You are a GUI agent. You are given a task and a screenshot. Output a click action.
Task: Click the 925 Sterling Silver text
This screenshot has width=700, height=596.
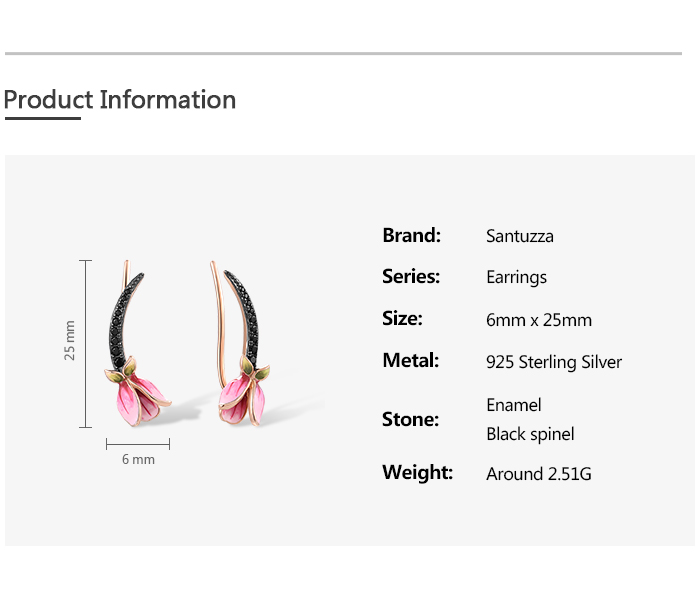[554, 362]
